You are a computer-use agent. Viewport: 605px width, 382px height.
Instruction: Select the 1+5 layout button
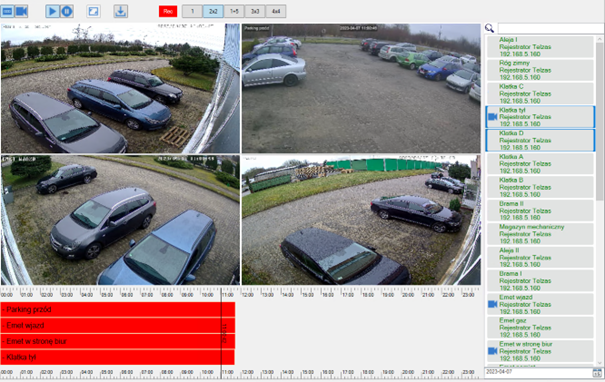click(x=234, y=11)
